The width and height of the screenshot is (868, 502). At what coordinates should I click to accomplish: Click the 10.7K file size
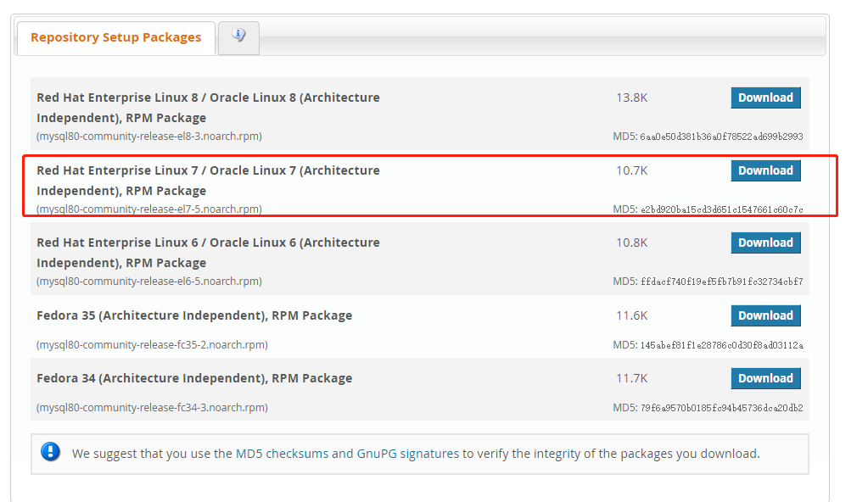tap(631, 171)
